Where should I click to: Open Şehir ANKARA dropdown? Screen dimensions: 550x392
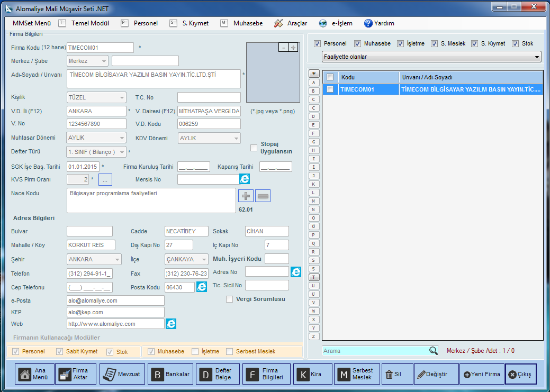click(94, 259)
